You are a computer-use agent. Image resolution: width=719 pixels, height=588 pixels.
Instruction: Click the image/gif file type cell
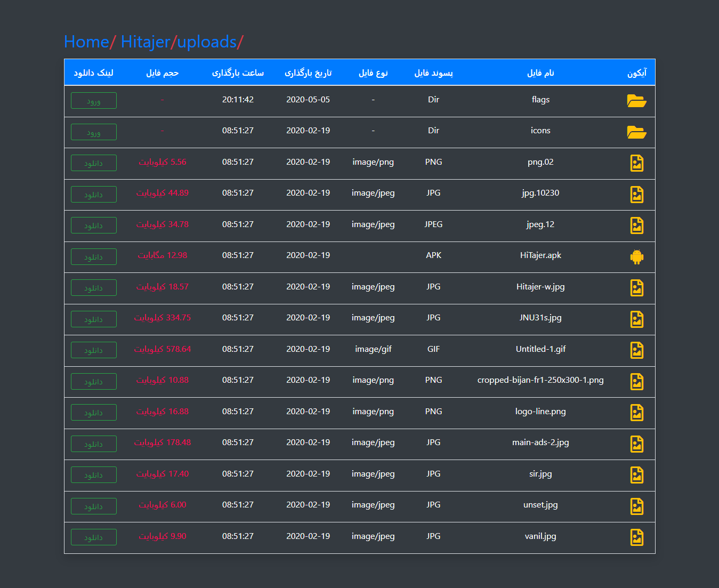373,349
